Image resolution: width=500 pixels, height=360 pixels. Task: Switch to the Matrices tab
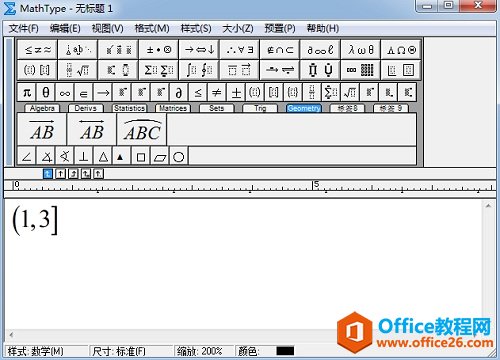pos(173,108)
